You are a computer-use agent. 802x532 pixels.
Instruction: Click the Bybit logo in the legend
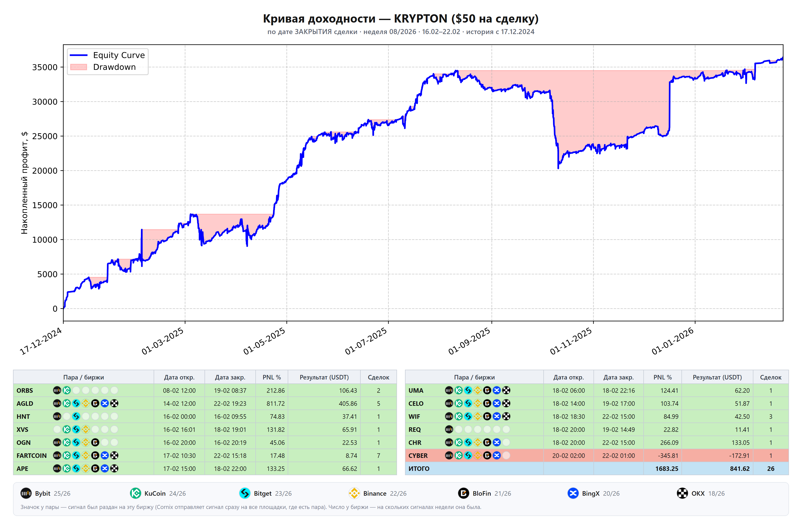tap(26, 493)
